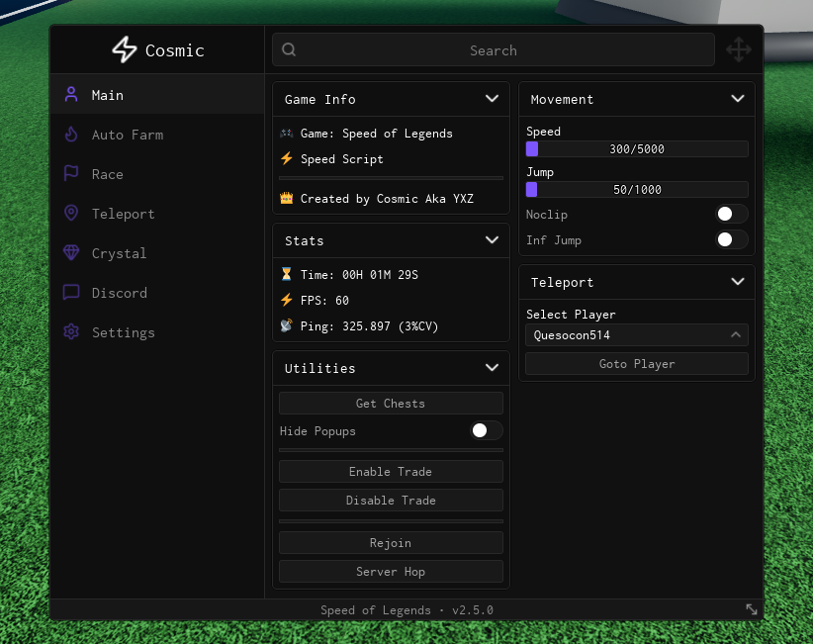Open the Main tab
813x644 pixels.
(x=157, y=94)
